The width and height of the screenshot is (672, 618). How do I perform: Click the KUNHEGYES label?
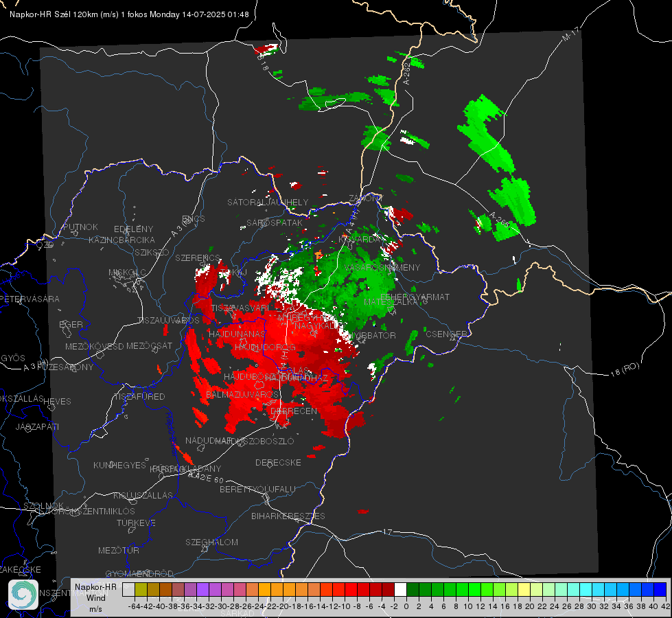pos(119,466)
